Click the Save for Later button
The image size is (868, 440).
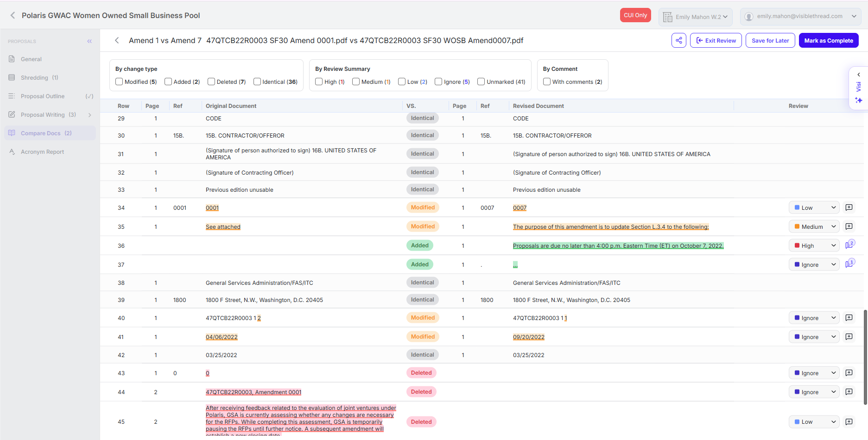(x=770, y=40)
